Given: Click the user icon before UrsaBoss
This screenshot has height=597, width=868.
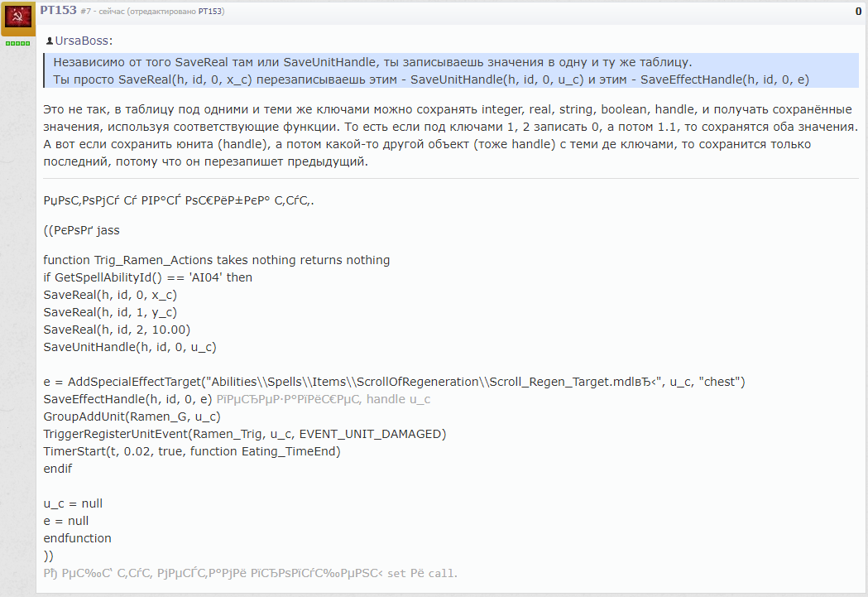Looking at the screenshot, I should 50,41.
